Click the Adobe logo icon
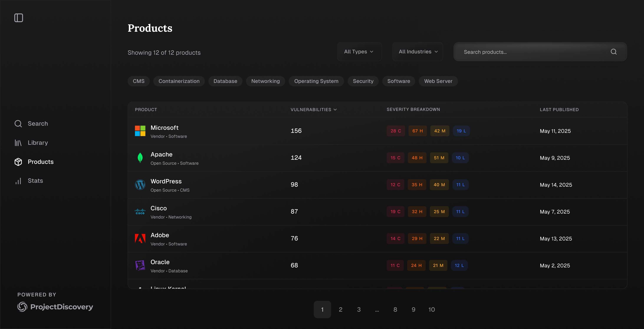 pyautogui.click(x=140, y=239)
